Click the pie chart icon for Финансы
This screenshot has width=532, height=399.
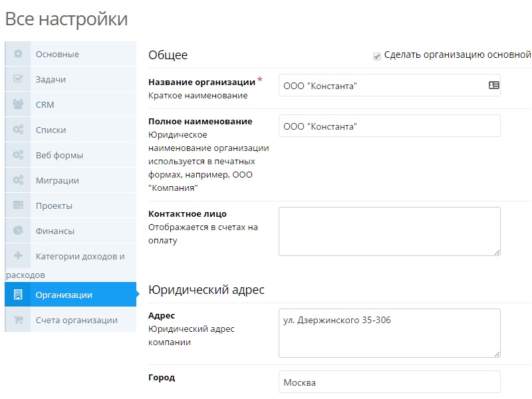click(x=19, y=231)
